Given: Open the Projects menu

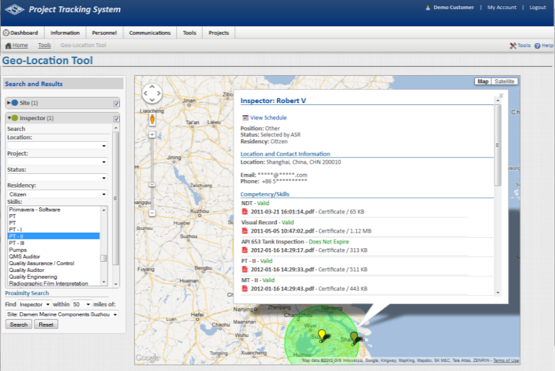Looking at the screenshot, I should tap(218, 33).
